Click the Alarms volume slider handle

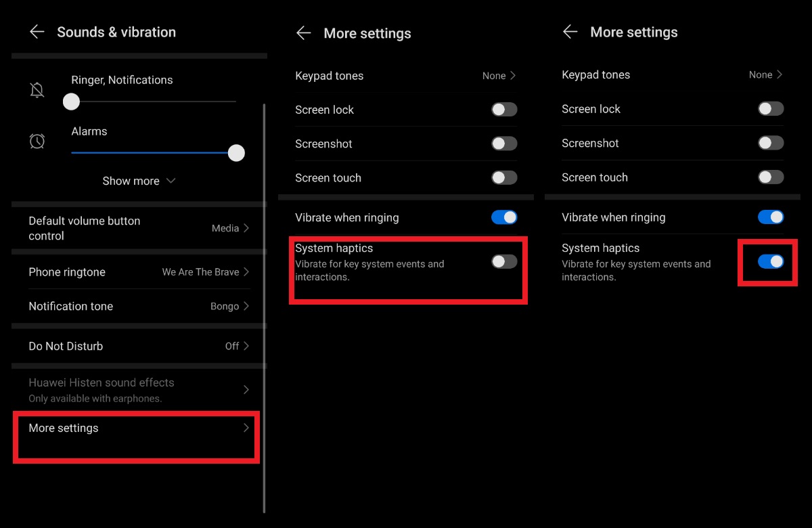click(236, 153)
